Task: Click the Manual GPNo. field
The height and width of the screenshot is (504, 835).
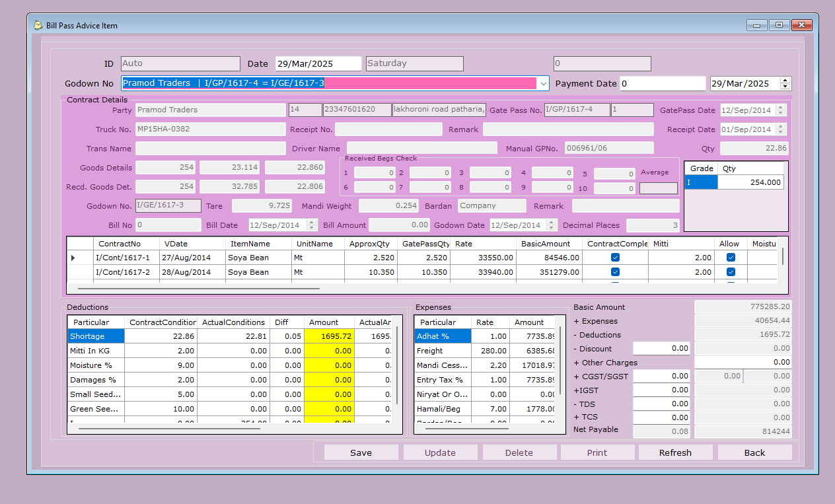Action: coord(609,149)
